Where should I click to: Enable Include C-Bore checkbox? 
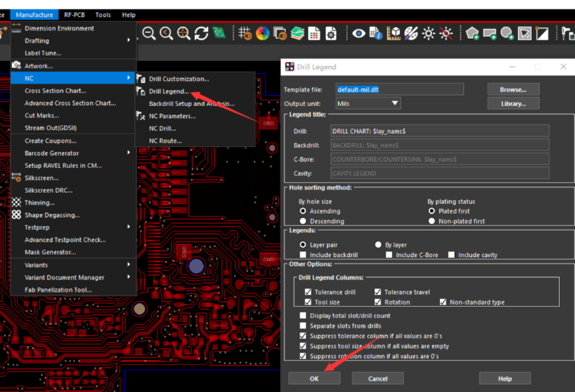pyautogui.click(x=389, y=255)
